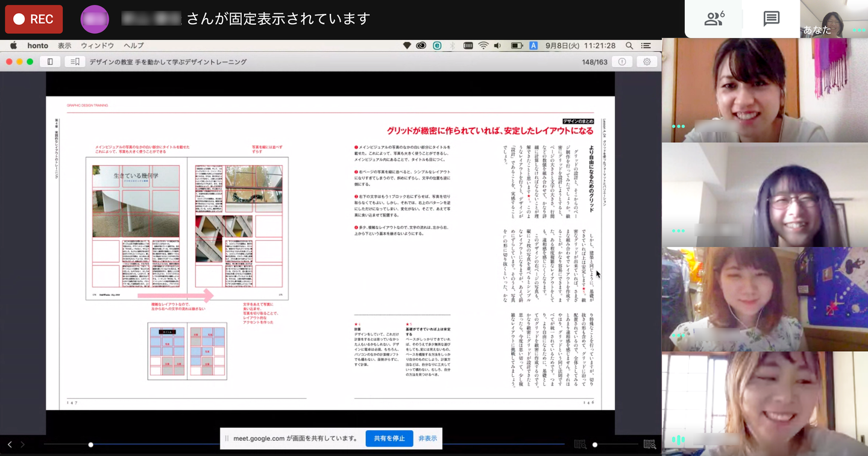Click the Spotlight search icon in menu bar
Screen dimensions: 868x456
[629, 46]
